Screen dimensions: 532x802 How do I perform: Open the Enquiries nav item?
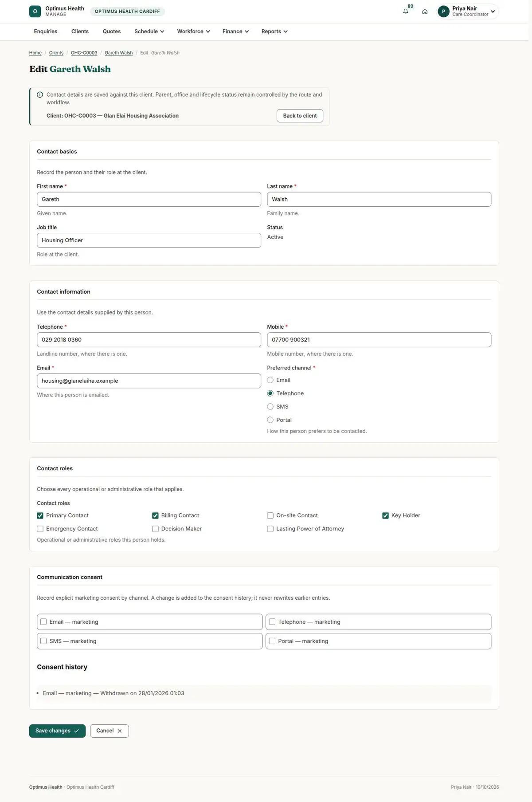[x=46, y=31]
